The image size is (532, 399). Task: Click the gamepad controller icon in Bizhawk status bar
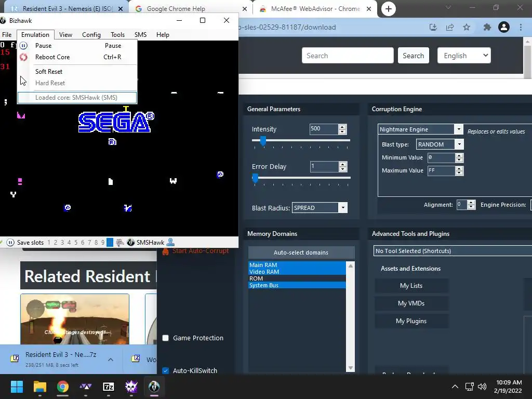coord(120,242)
